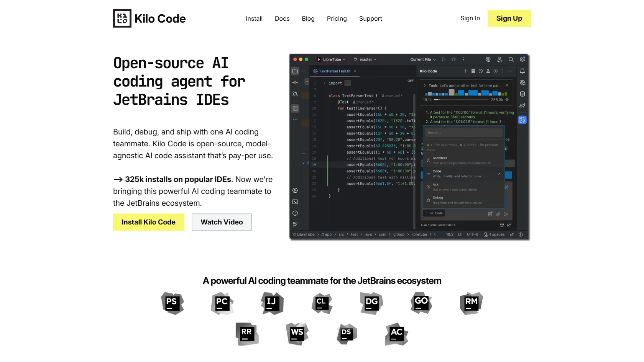
Task: Click the GoLand (GO) product icon
Action: [x=421, y=303]
